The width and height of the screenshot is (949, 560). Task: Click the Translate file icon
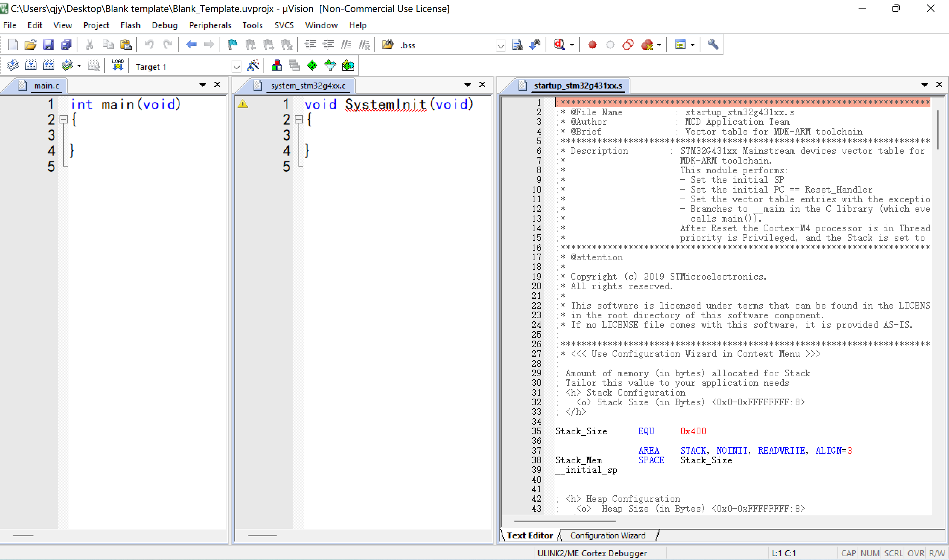(x=13, y=66)
